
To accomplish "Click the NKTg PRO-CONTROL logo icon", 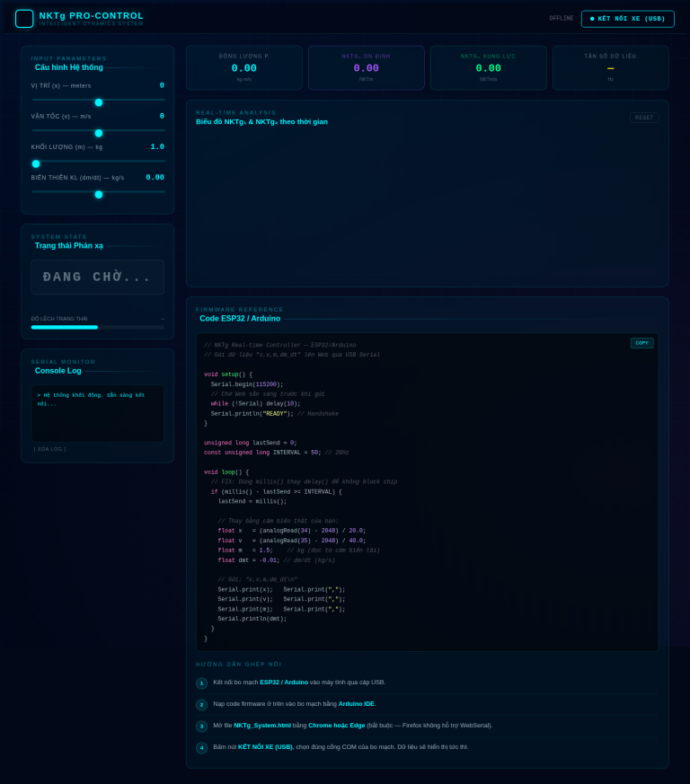I will point(24,19).
